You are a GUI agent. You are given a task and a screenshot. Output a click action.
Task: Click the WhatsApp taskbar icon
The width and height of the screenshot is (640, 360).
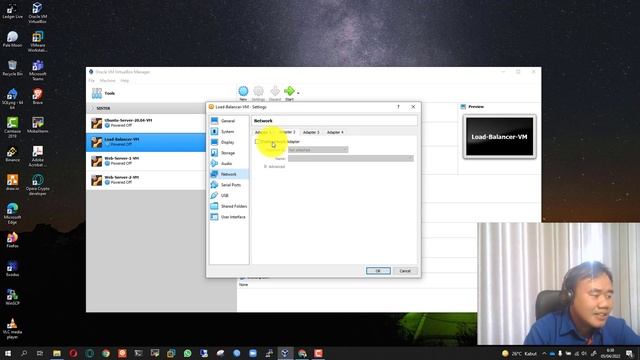pos(187,353)
